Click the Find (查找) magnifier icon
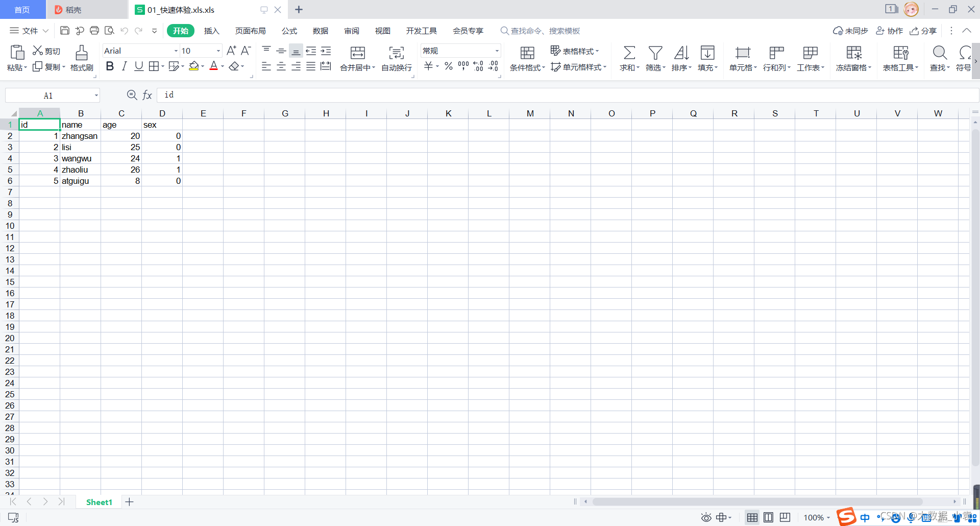This screenshot has width=980, height=526. point(940,53)
